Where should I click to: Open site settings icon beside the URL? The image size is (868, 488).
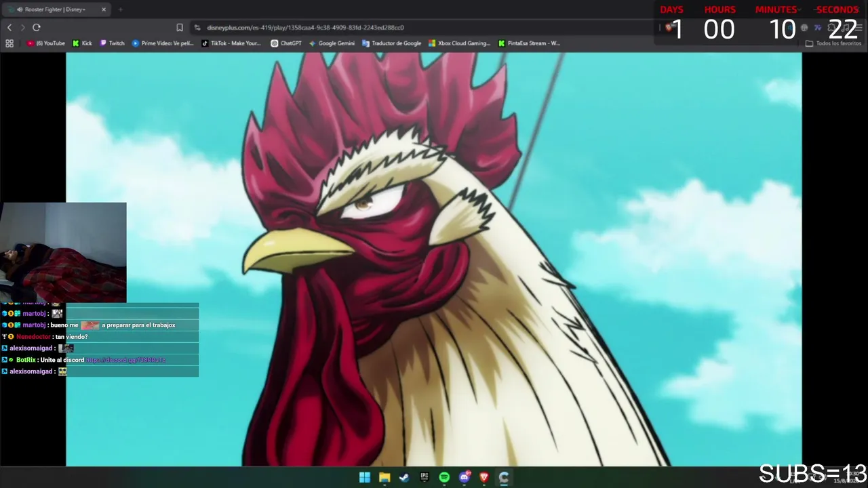click(x=197, y=27)
